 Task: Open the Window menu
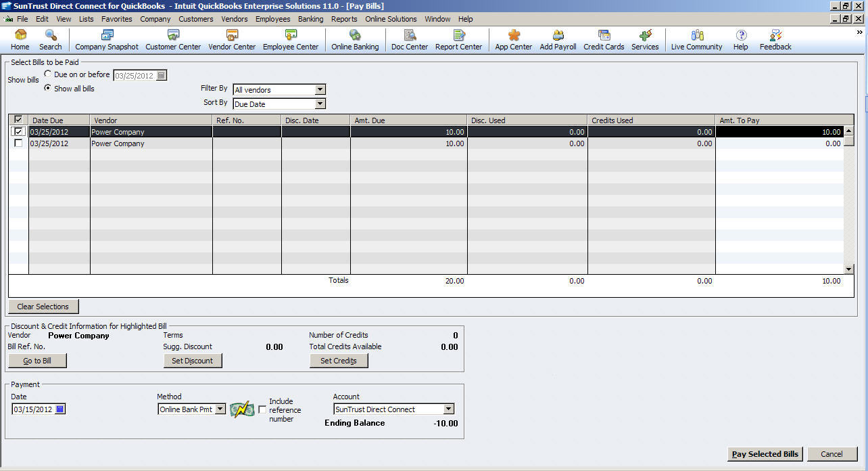437,19
